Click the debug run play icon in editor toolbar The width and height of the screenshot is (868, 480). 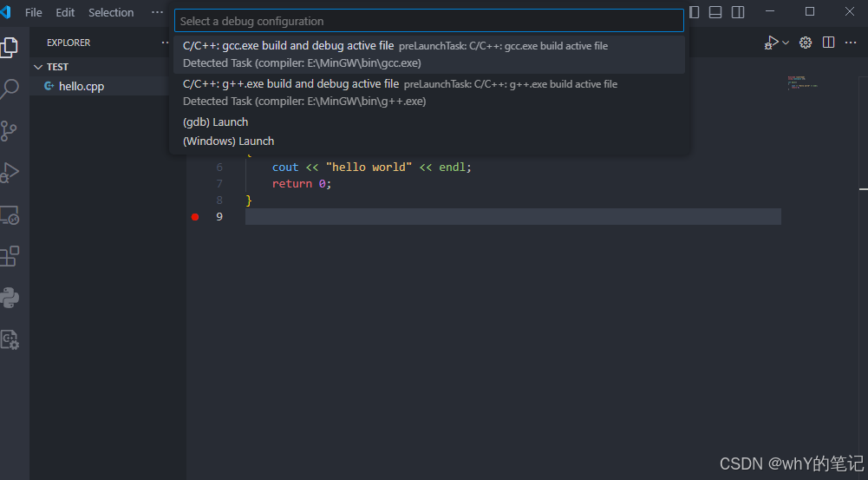[771, 43]
